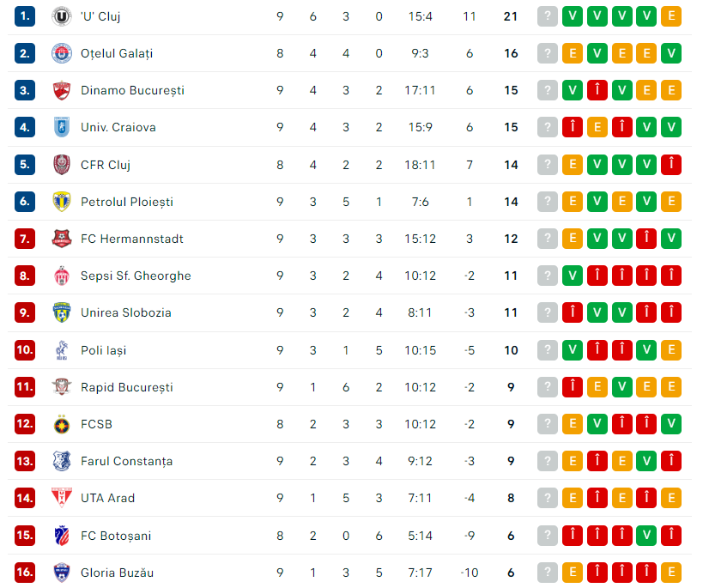Select the Gloria Buzău crest icon
Image resolution: width=703 pixels, height=588 pixels.
pyautogui.click(x=62, y=573)
